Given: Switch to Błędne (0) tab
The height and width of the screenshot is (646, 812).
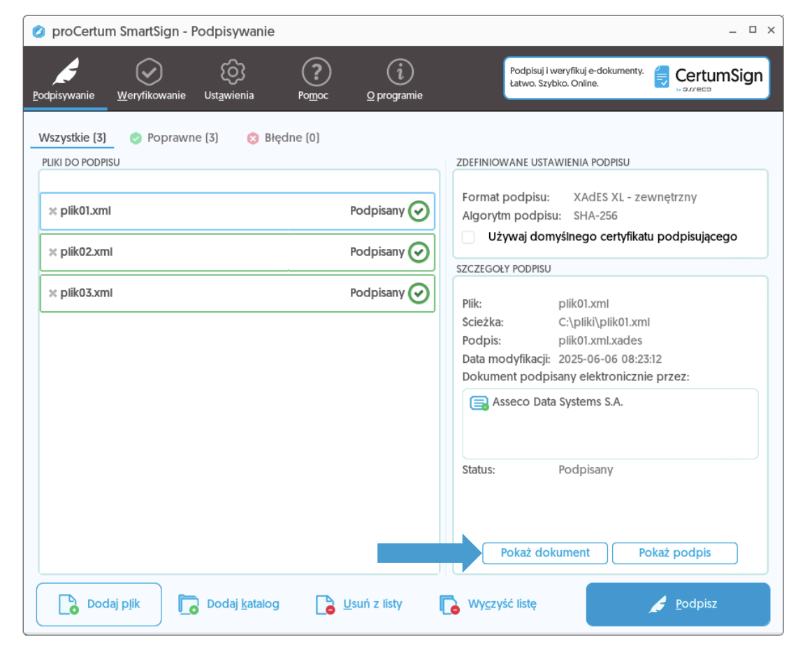Looking at the screenshot, I should (284, 138).
